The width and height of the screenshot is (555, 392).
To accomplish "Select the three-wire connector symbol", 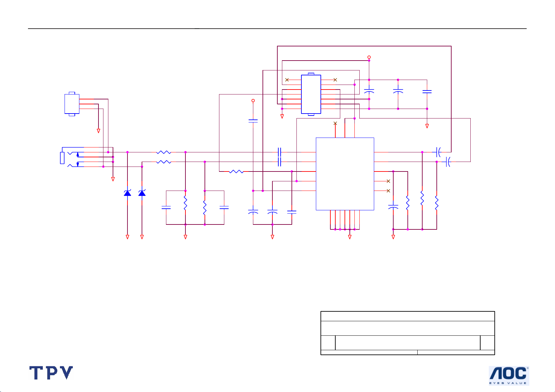I will click(72, 104).
